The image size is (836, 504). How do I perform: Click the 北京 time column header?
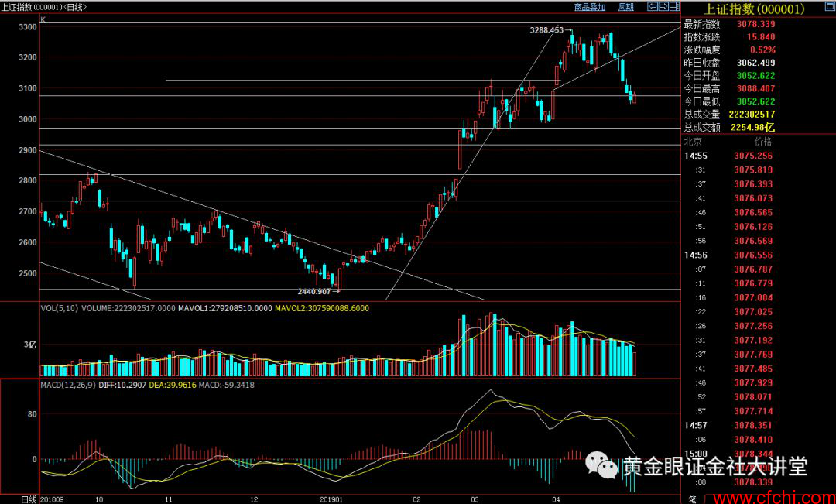point(693,142)
